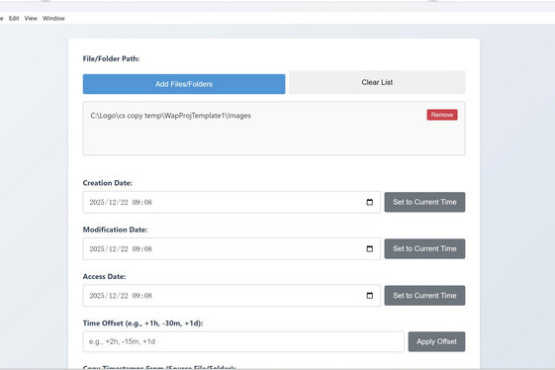Apply the time offset
The width and height of the screenshot is (555, 370).
click(436, 342)
